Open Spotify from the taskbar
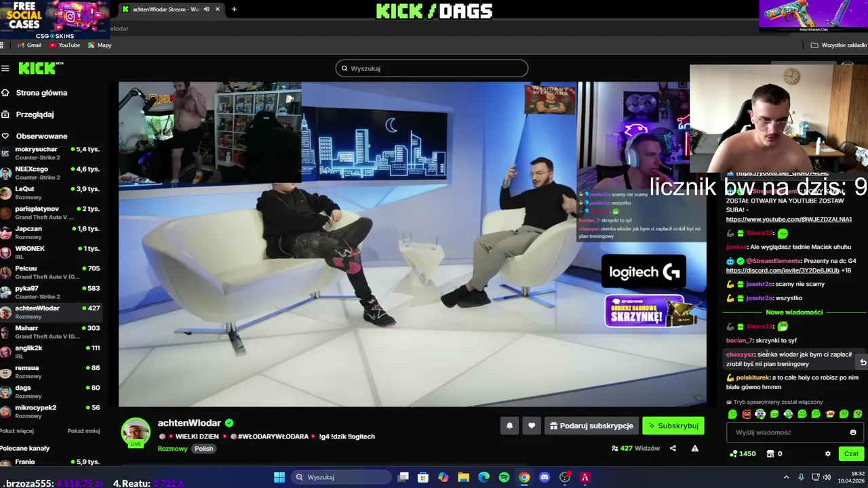Screen dimensions: 868x488 pos(504,477)
